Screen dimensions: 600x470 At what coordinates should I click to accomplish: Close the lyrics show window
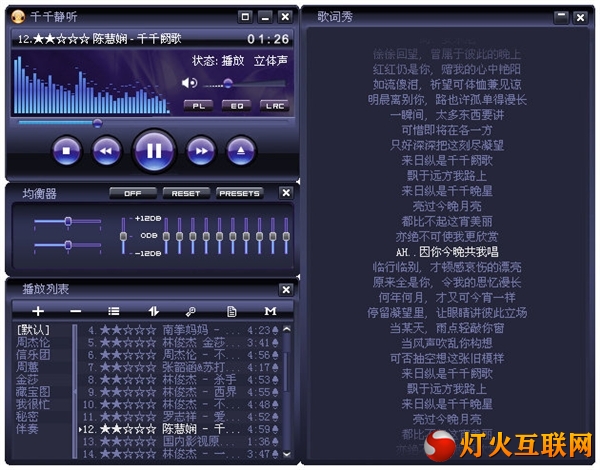point(580,17)
